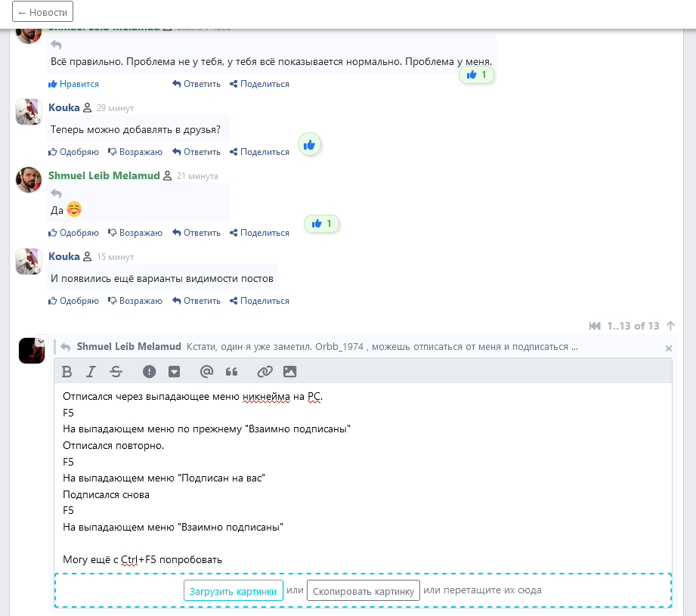The height and width of the screenshot is (616, 696).
Task: Insert a spoiler with the exclamation icon
Action: pos(150,371)
